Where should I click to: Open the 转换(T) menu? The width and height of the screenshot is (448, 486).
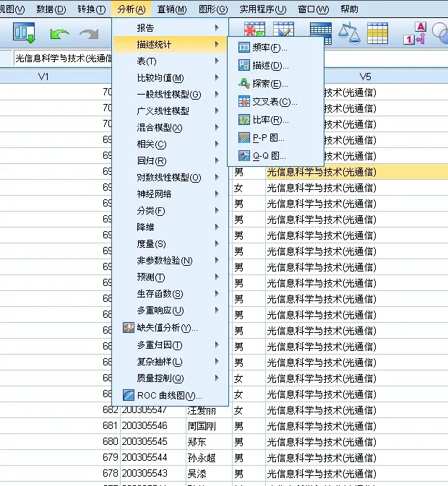tap(92, 9)
